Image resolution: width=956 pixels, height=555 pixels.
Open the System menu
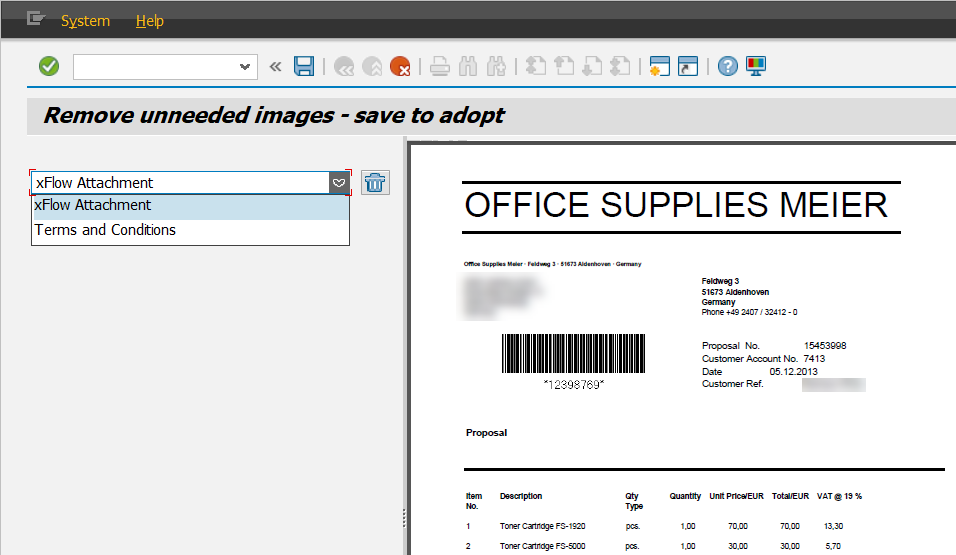tap(85, 21)
